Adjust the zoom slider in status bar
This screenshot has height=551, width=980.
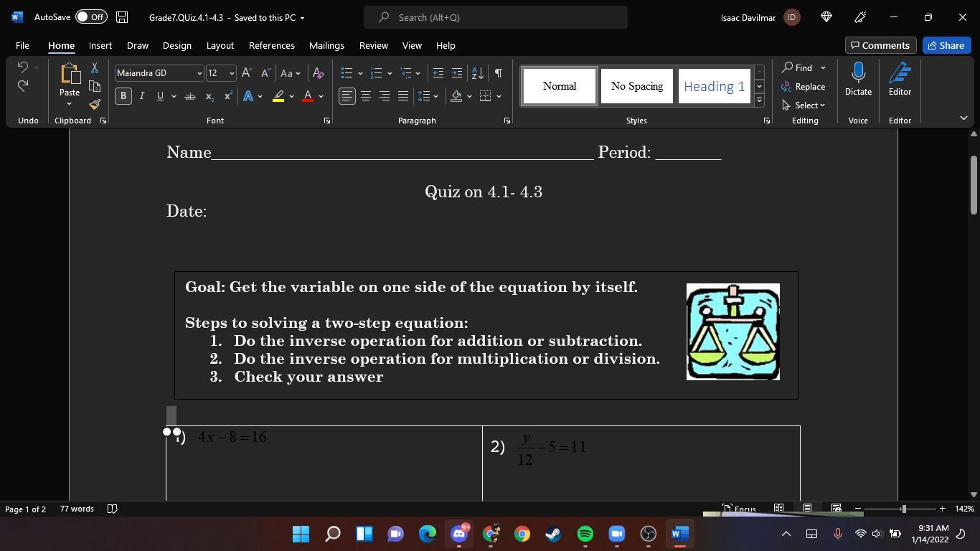tap(903, 509)
